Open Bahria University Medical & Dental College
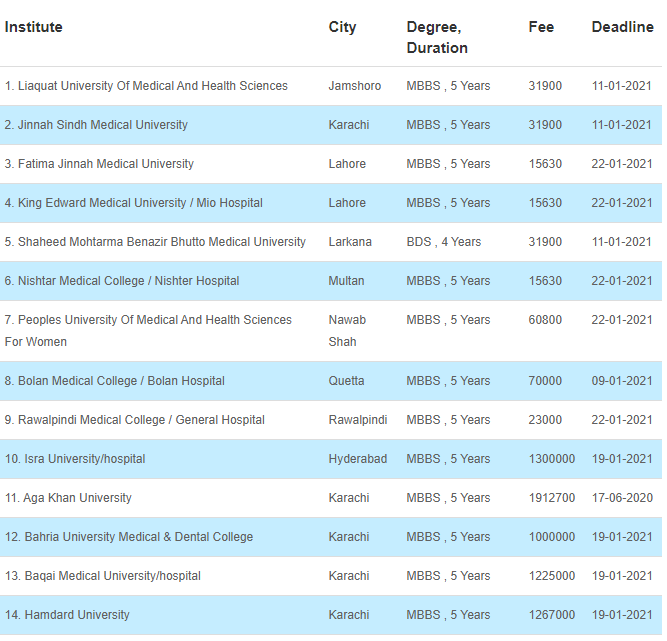The height and width of the screenshot is (641, 667). point(129,537)
